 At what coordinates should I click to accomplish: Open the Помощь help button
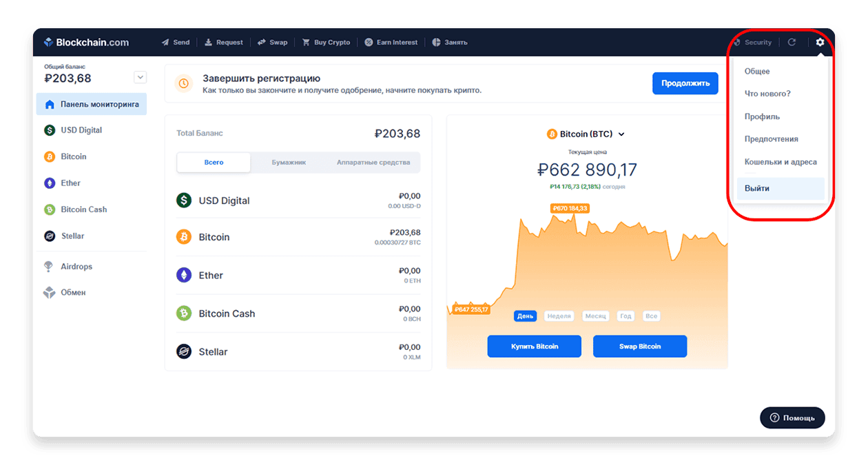[x=792, y=417]
